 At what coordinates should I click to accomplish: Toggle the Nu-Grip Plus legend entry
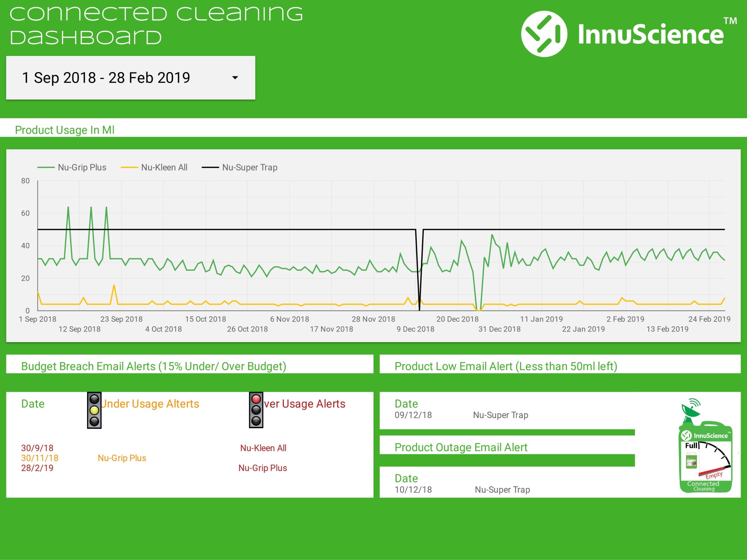click(x=72, y=167)
